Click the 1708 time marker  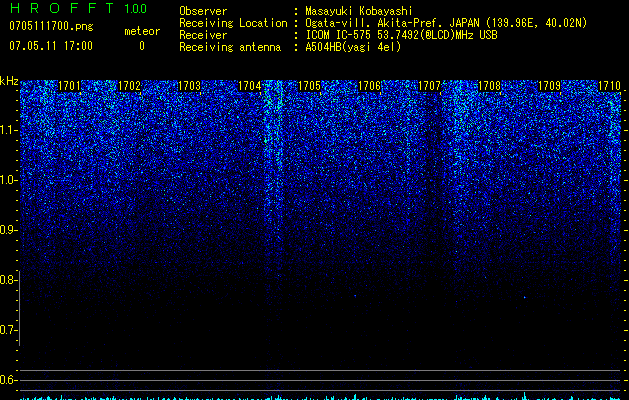point(489,86)
